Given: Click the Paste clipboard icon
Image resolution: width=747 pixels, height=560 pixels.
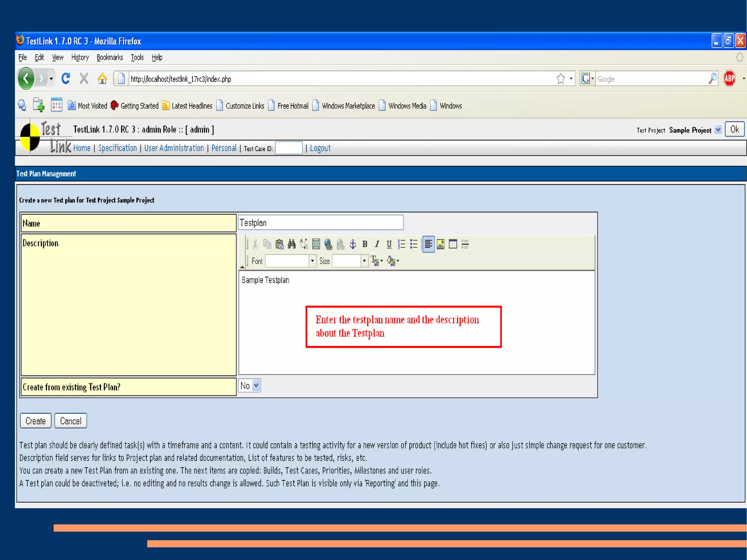Looking at the screenshot, I should point(279,244).
